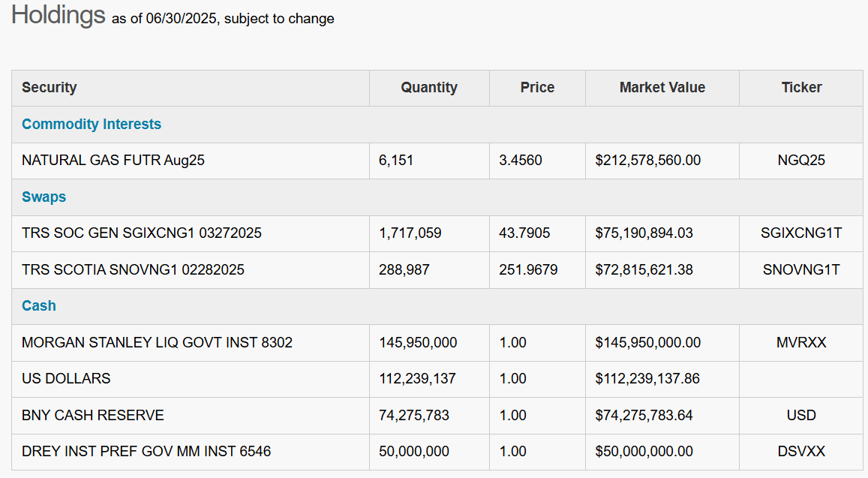Click the Security column header
This screenshot has height=478, width=868.
point(50,88)
